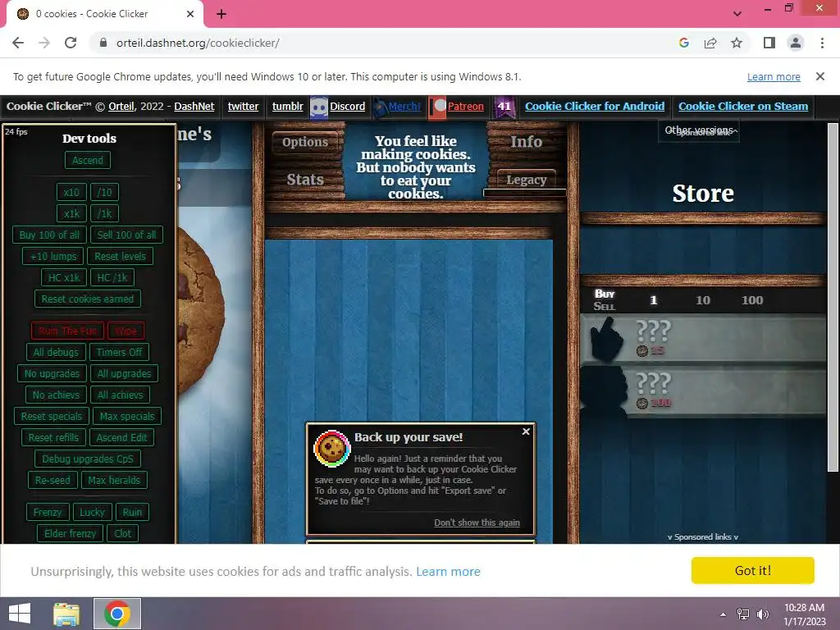Open the Windows Start menu
The image size is (840, 630).
(20, 614)
